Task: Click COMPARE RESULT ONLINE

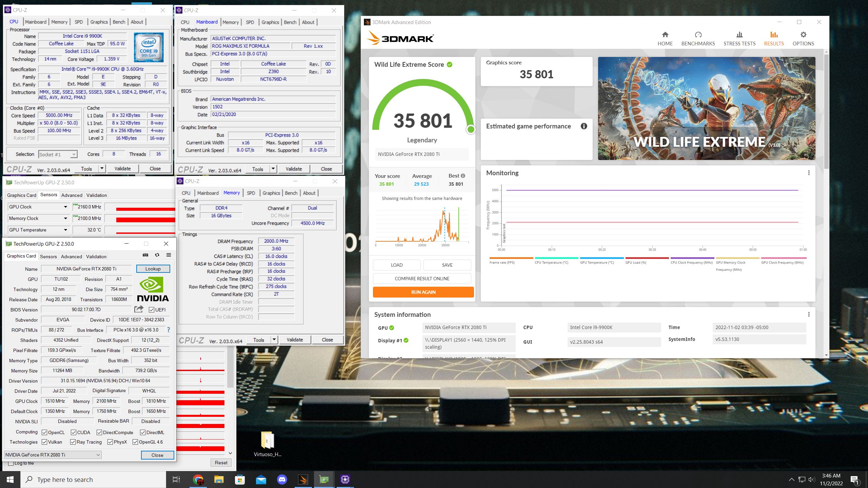Action: click(x=422, y=279)
